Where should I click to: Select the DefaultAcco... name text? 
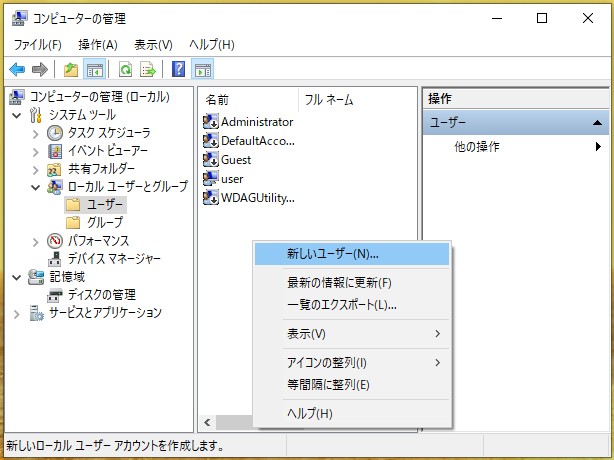258,141
